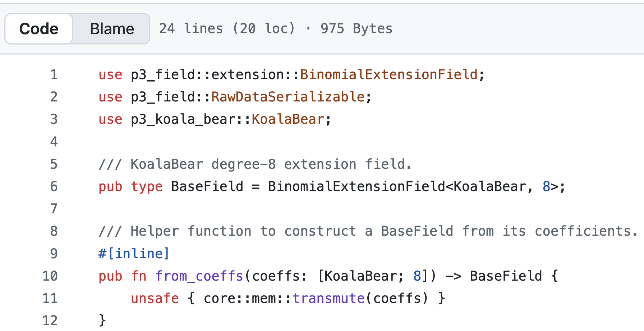Select the empty line 4 number
Viewport: 644px width, 331px height.
click(x=54, y=142)
